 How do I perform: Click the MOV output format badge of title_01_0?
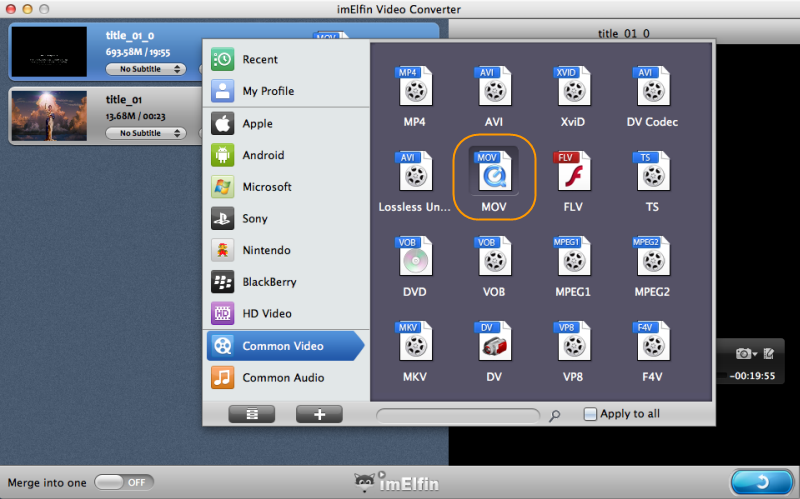pyautogui.click(x=330, y=36)
